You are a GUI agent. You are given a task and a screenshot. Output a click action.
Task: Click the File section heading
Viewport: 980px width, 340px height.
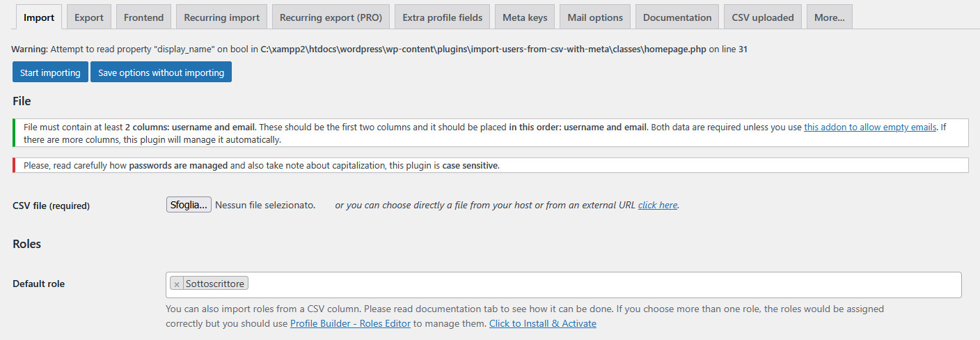click(x=22, y=102)
